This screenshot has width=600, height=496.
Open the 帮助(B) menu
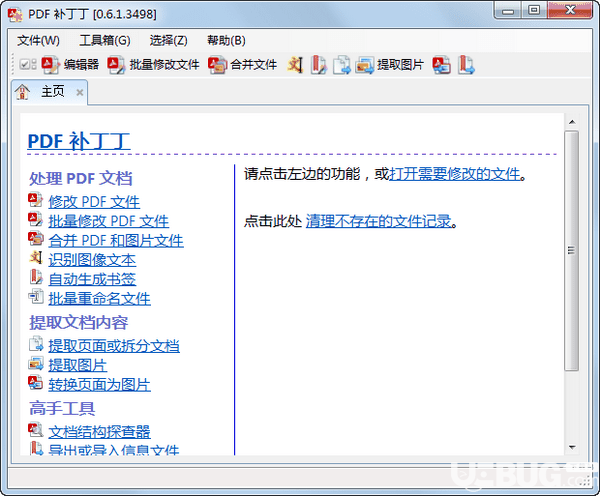(226, 40)
